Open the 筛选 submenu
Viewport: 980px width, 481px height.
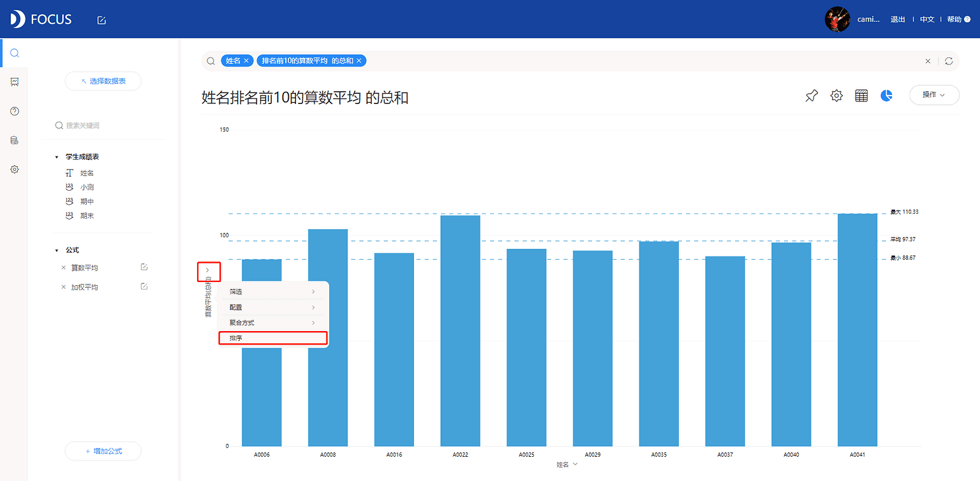pyautogui.click(x=272, y=292)
